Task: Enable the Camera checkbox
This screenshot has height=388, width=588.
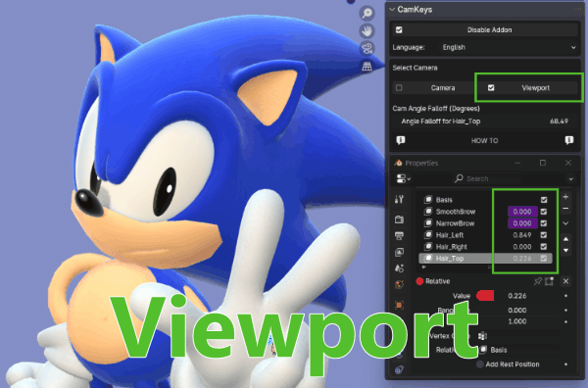Action: click(x=399, y=88)
